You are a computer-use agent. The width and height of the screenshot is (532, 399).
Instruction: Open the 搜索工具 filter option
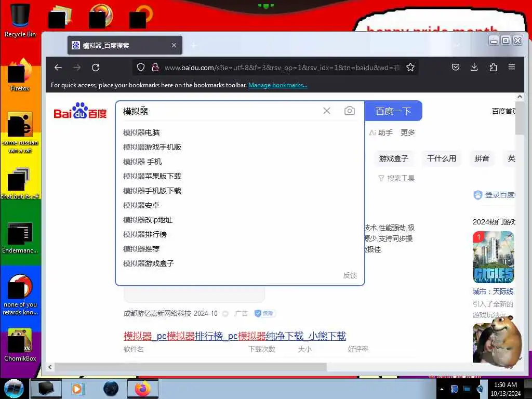pos(396,178)
